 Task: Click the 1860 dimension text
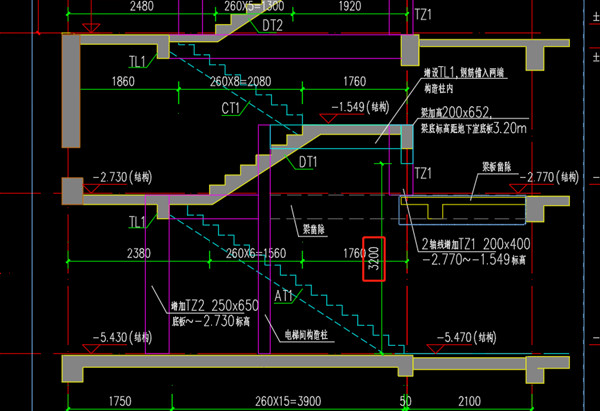124,81
